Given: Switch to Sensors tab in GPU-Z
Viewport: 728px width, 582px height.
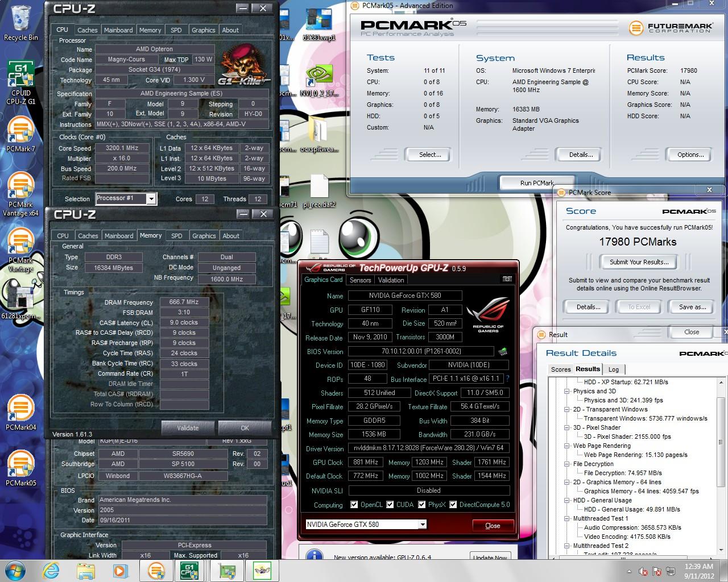Looking at the screenshot, I should [x=360, y=280].
